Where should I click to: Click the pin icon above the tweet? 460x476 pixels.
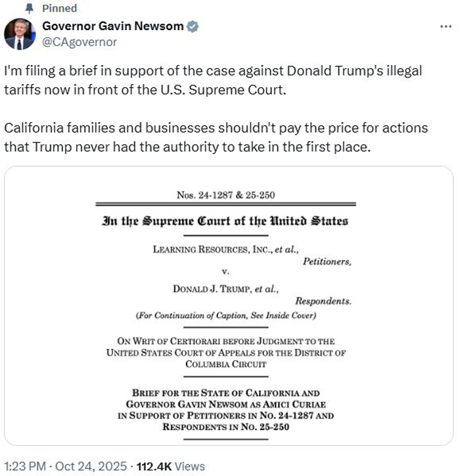(x=29, y=9)
